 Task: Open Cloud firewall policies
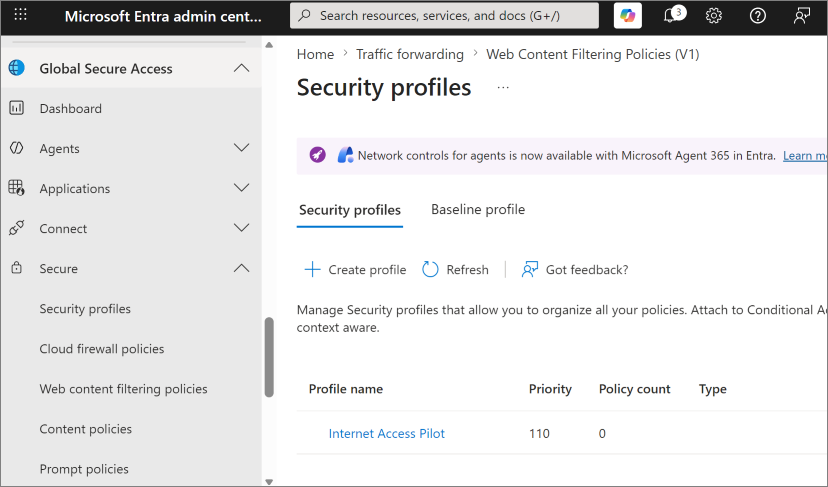(101, 349)
